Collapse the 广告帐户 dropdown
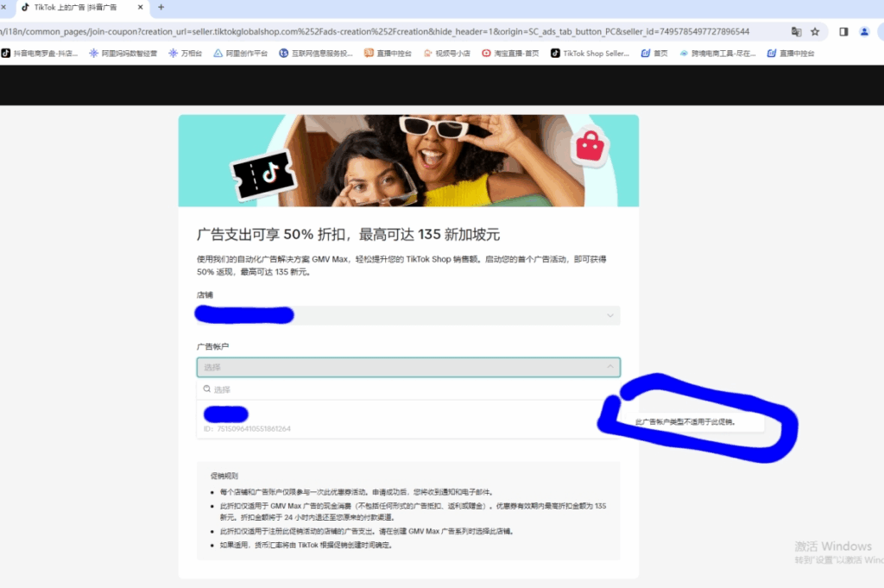Viewport: 884px width, 588px height. click(612, 366)
